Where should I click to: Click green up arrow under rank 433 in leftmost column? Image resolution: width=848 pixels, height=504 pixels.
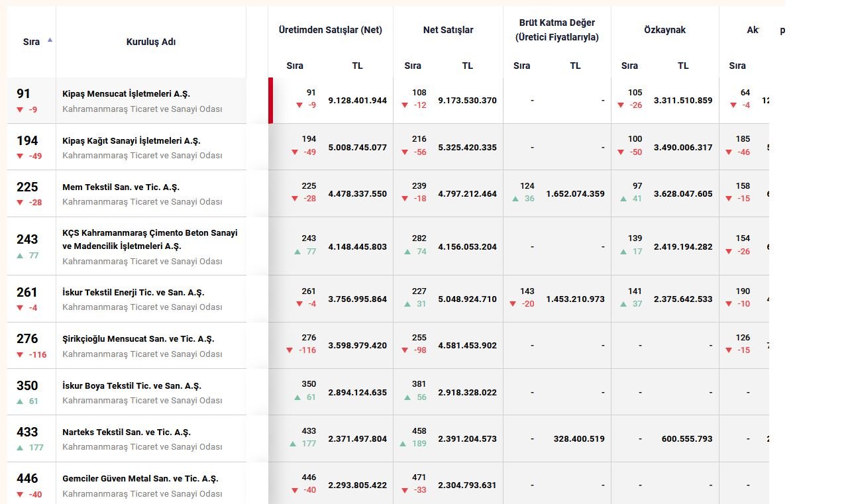[x=20, y=448]
